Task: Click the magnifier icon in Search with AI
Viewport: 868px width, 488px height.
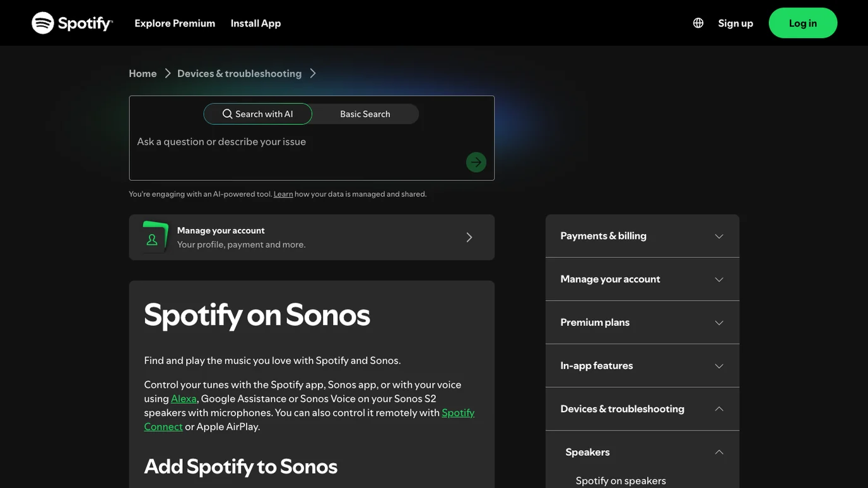Action: tap(228, 114)
